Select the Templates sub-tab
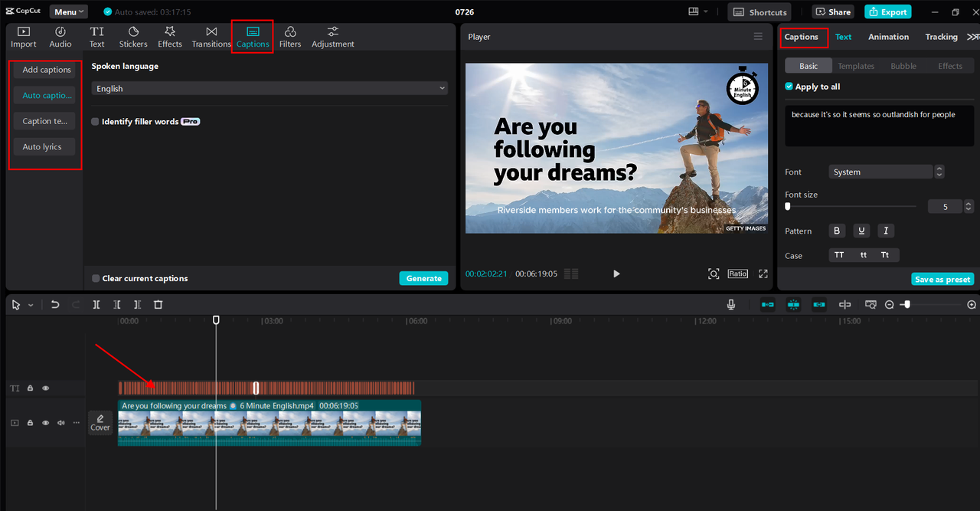The image size is (980, 511). [x=856, y=66]
